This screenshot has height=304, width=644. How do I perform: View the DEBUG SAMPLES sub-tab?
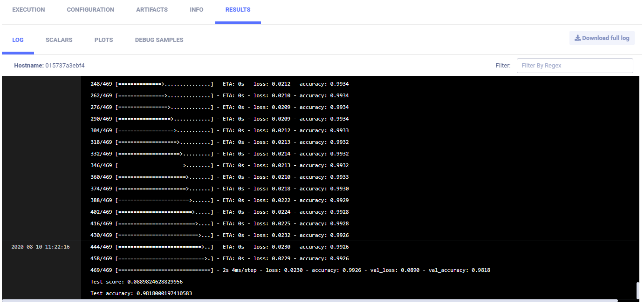pos(159,40)
